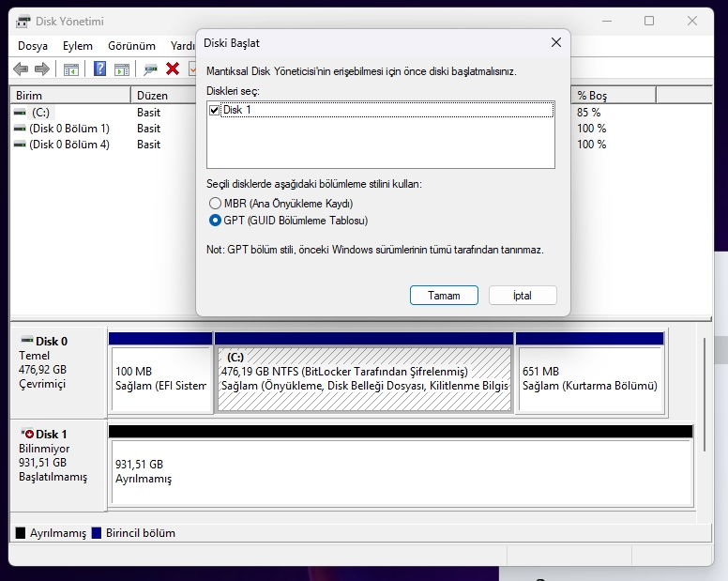Screen dimensions: 728x581
Task: Click the vertical scrollbar of the disk pane
Action: tap(705, 394)
